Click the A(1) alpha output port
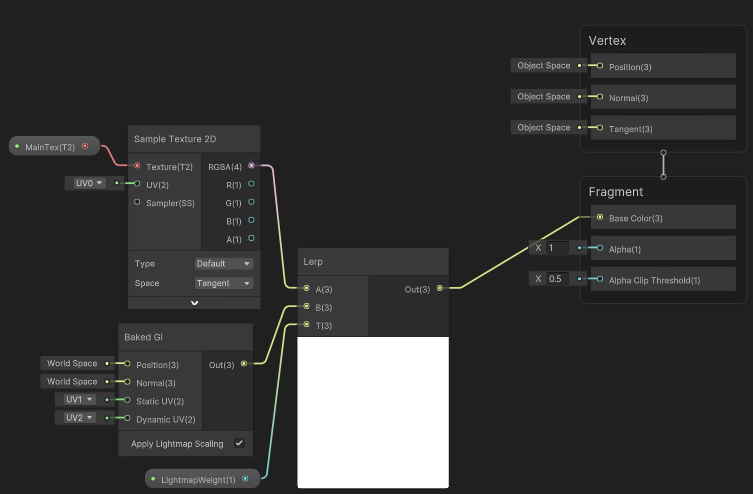Image resolution: width=753 pixels, height=494 pixels. click(x=250, y=238)
